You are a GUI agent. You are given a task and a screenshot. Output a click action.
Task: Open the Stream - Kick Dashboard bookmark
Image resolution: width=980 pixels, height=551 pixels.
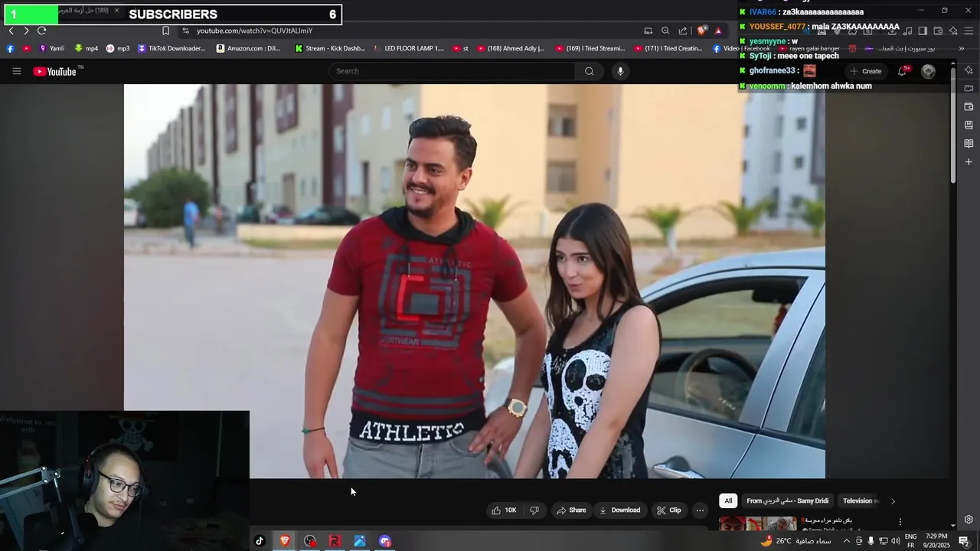330,48
